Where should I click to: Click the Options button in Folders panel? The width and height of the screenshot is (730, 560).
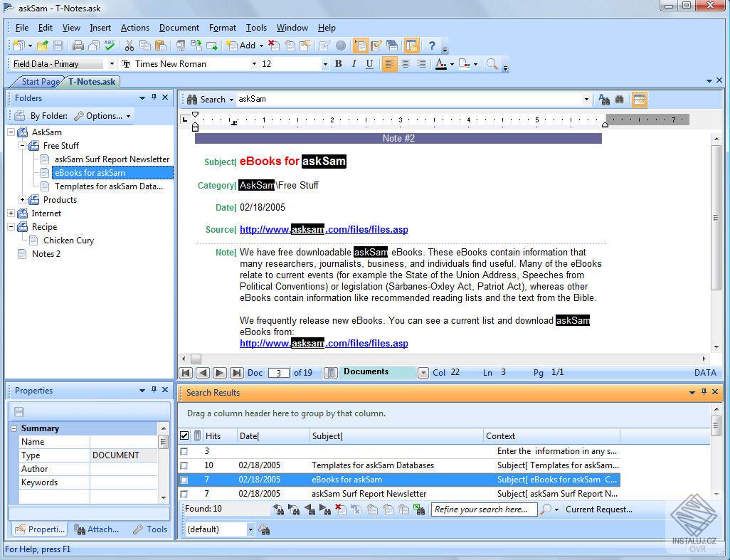click(102, 116)
